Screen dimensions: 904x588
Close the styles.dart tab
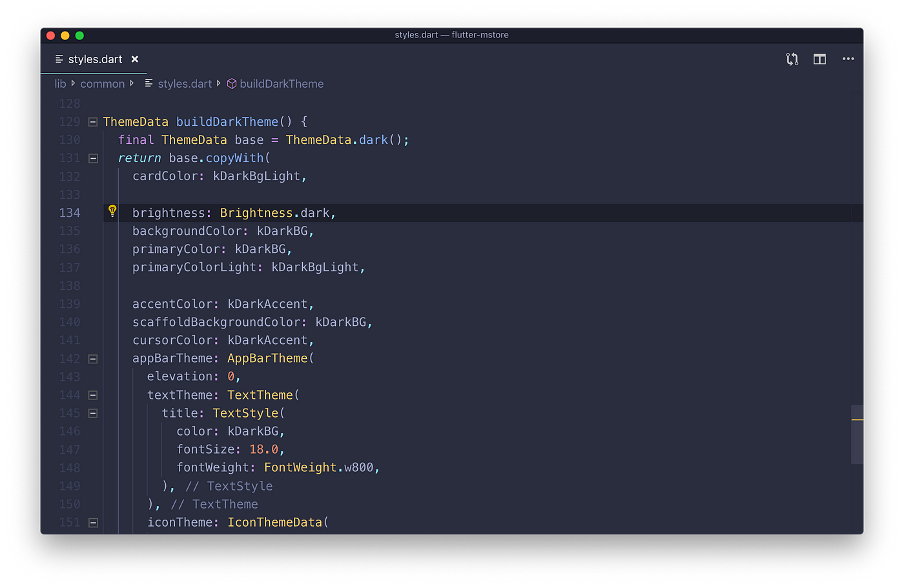(135, 59)
